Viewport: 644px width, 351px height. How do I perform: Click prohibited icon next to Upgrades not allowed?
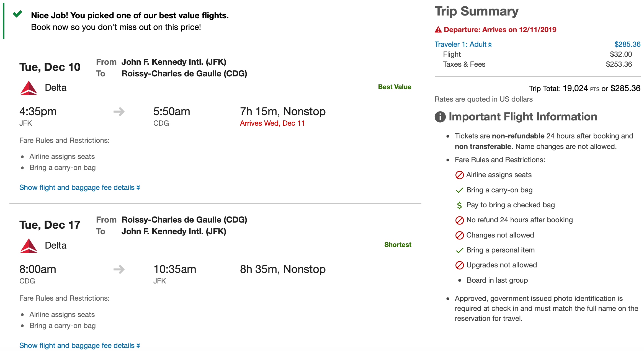[459, 265]
